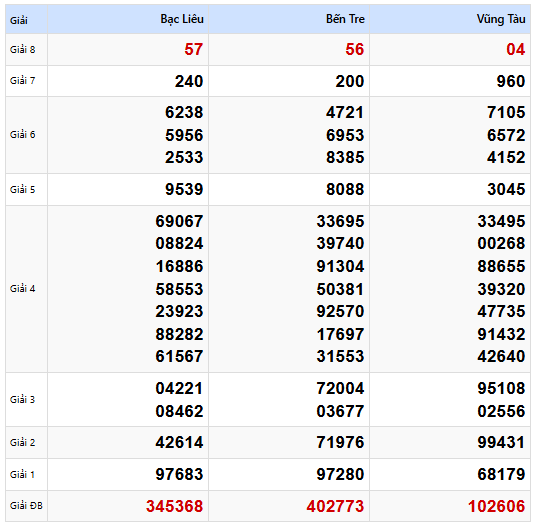Select Bến Tre Giải 8 number 56
This screenshot has width=536, height=530.
click(x=354, y=50)
